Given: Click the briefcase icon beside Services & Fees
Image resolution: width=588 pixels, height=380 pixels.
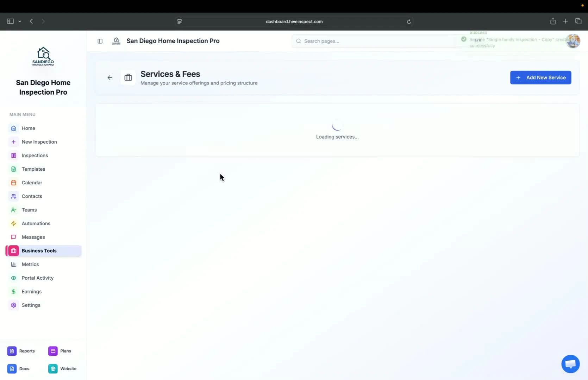Looking at the screenshot, I should point(128,77).
